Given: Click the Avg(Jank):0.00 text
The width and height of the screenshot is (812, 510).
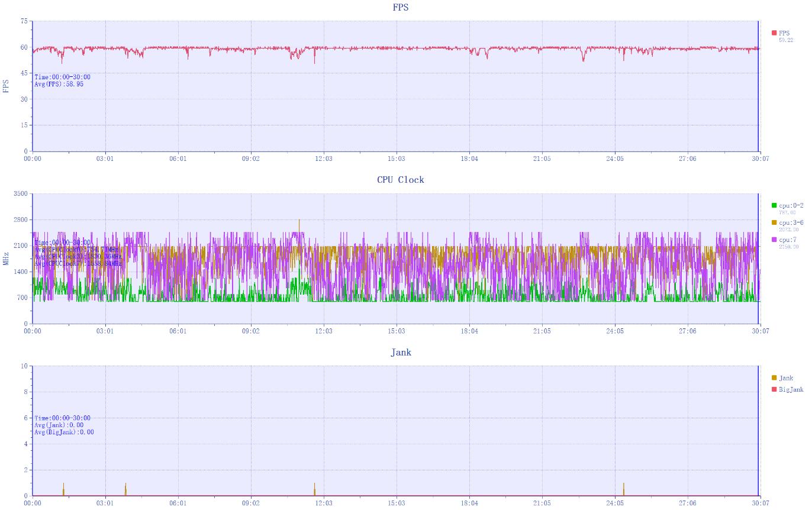Looking at the screenshot, I should pyautogui.click(x=59, y=425).
